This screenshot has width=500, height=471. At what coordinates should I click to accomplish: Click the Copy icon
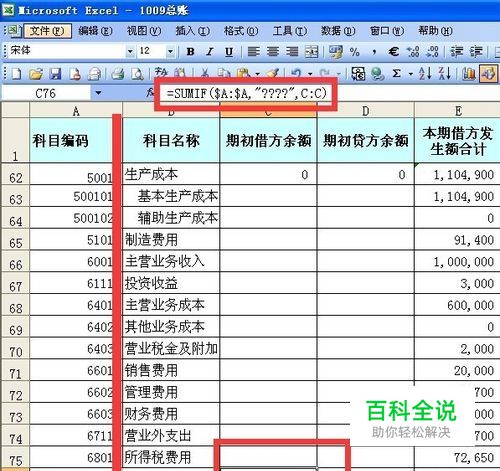point(224,73)
